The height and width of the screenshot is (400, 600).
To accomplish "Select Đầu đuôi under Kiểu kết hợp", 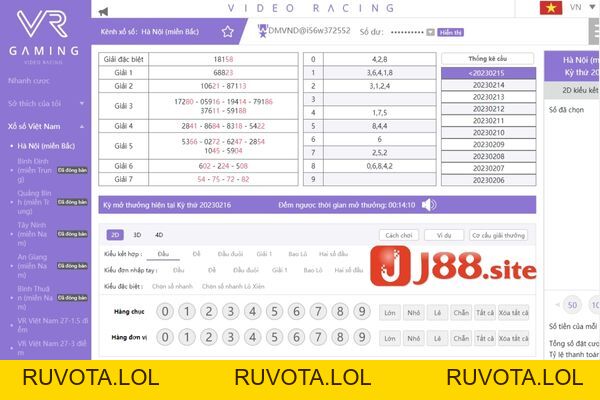I will (x=230, y=254).
